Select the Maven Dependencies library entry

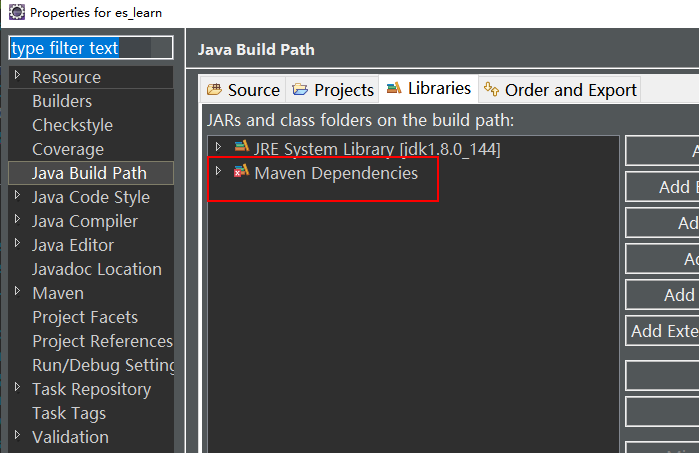(336, 173)
